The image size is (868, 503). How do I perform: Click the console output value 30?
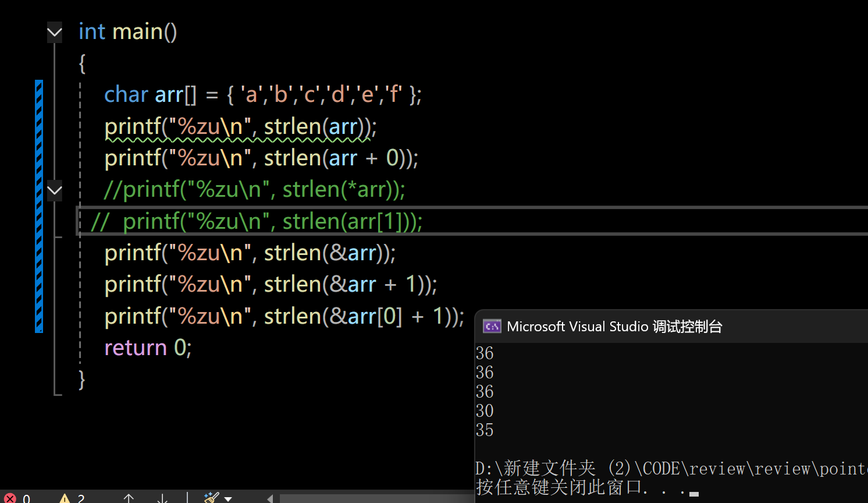(485, 411)
